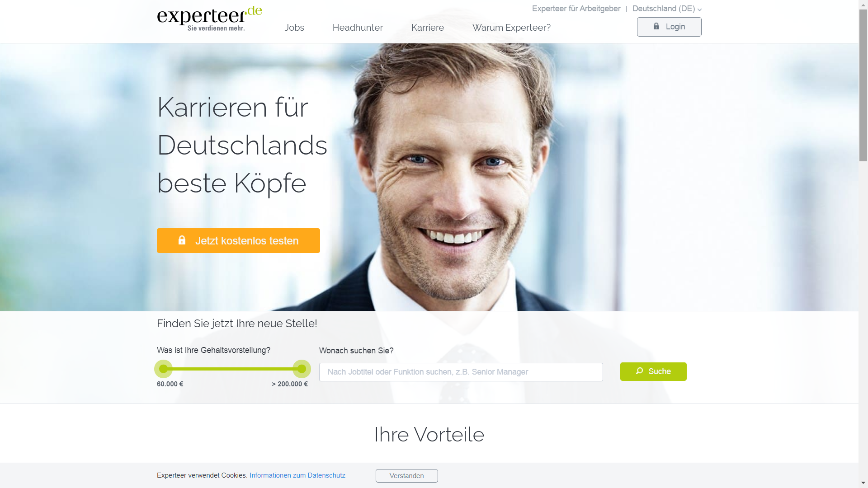Viewport: 868px width, 488px height.
Task: Accept cookies with Verstanden button
Action: [406, 476]
